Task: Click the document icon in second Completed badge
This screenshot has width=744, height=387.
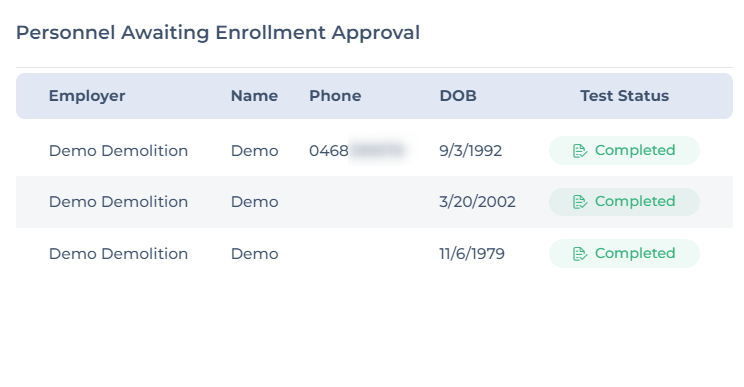Action: 580,202
